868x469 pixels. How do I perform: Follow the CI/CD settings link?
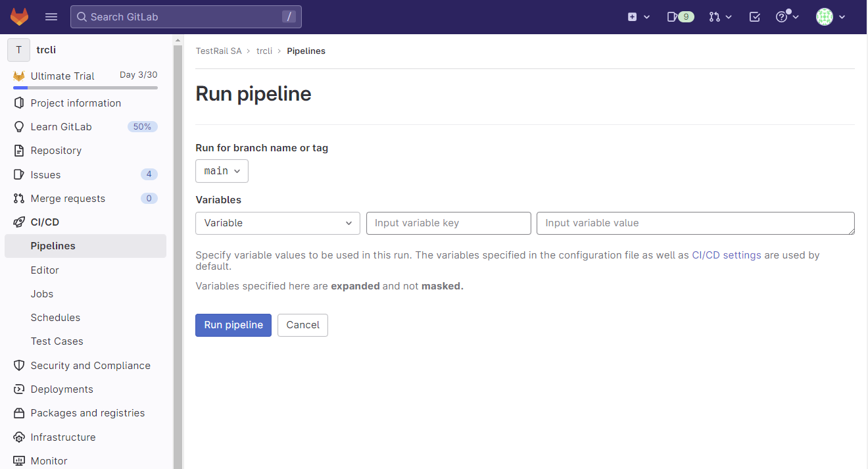pyautogui.click(x=726, y=255)
